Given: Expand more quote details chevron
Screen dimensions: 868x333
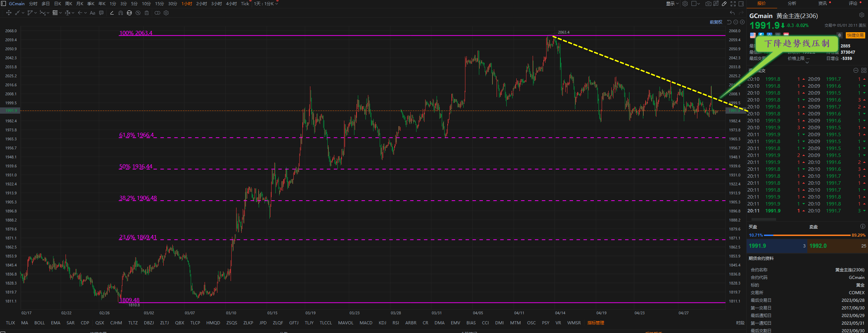Looking at the screenshot, I should pyautogui.click(x=807, y=63).
